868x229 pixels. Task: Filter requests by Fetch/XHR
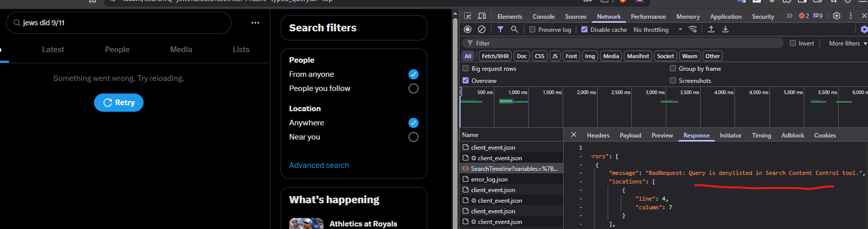(x=495, y=56)
